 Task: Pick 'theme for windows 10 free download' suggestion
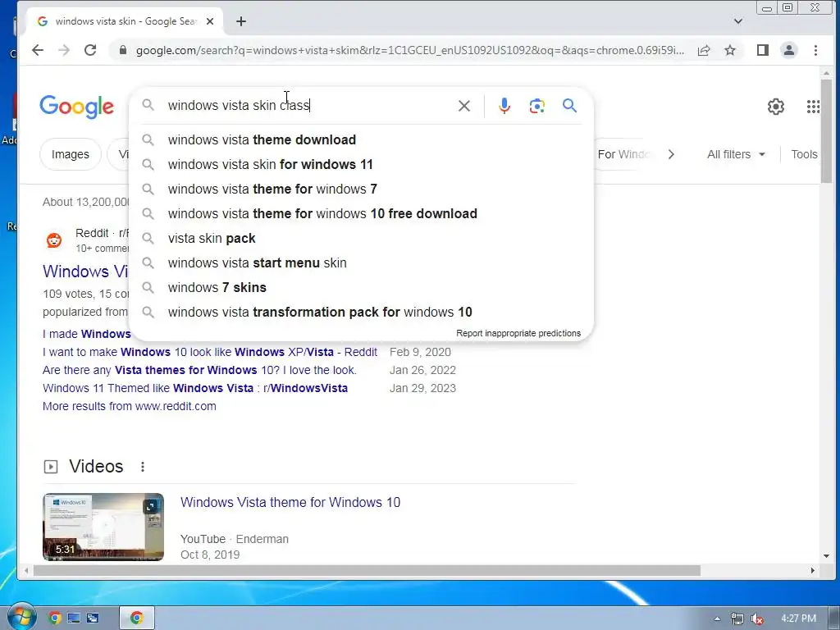(x=362, y=214)
